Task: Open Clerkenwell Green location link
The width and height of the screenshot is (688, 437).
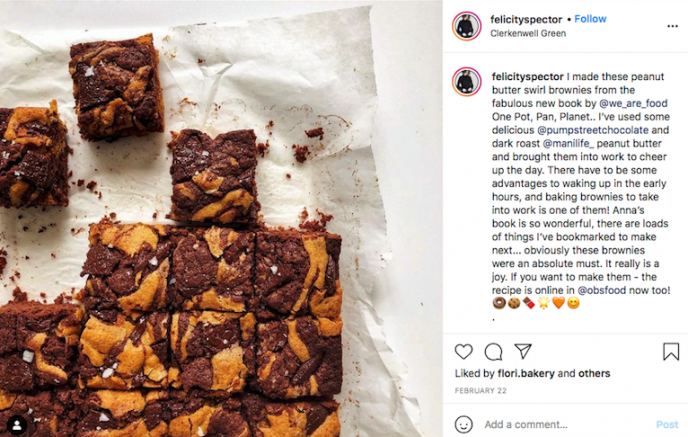Action: click(528, 33)
